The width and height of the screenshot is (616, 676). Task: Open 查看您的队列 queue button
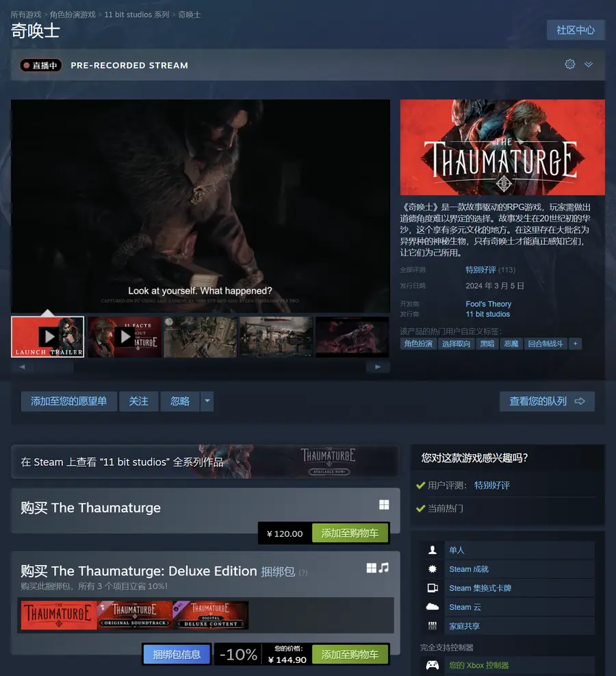(547, 401)
